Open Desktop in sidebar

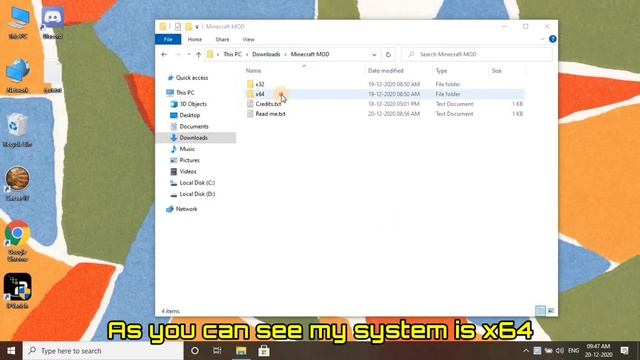point(189,115)
